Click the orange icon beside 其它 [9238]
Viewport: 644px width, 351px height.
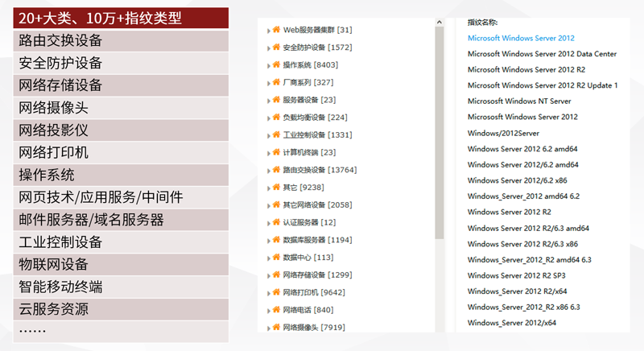coord(276,188)
